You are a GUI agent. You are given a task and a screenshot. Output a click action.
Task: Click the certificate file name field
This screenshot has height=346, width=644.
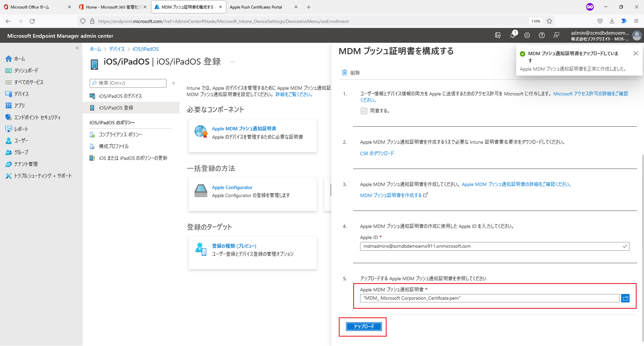click(489, 298)
